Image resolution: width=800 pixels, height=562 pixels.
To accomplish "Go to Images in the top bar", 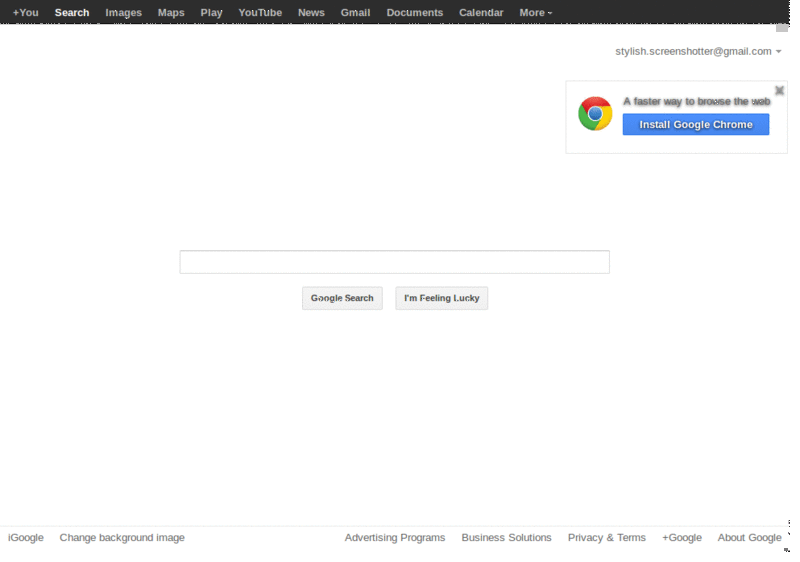I will click(123, 12).
